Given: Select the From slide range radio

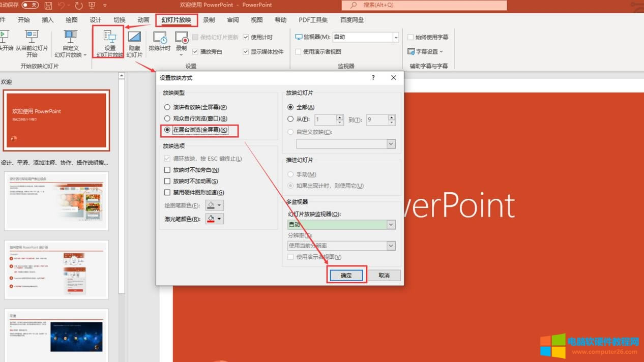Looking at the screenshot, I should point(290,119).
